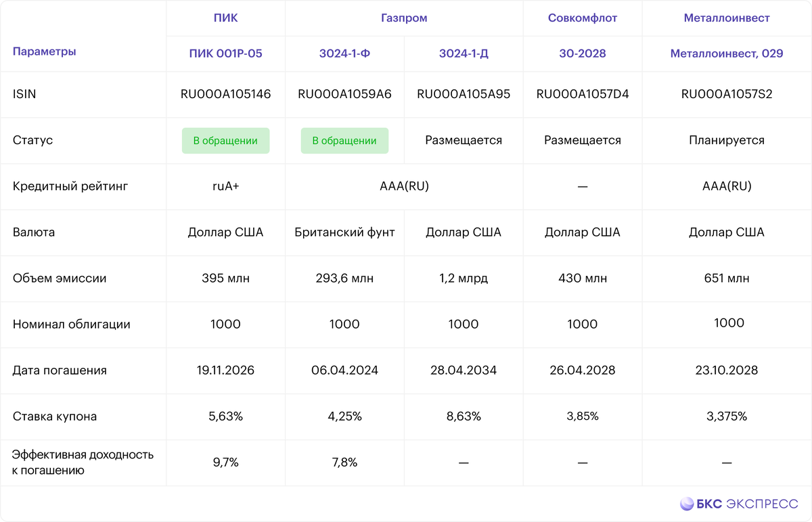This screenshot has height=522, width=812.
Task: Click maturity date 23.10.2028
Action: 727,371
